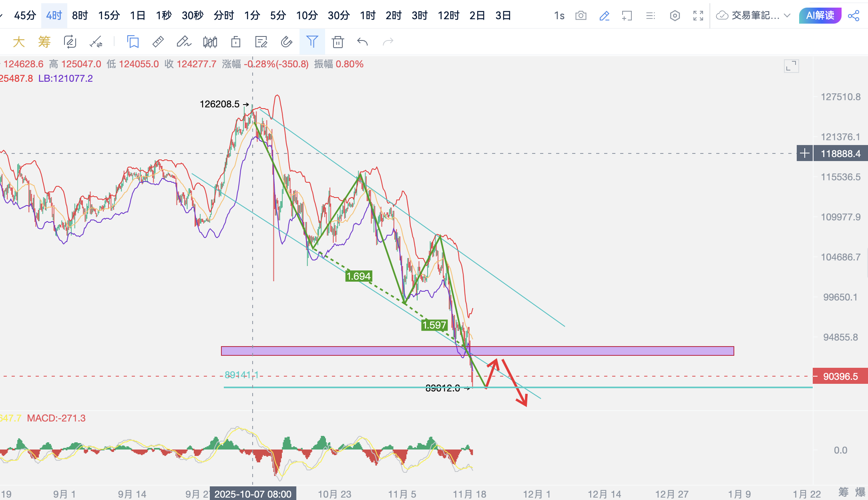Expand the chart pane corner button

791,66
